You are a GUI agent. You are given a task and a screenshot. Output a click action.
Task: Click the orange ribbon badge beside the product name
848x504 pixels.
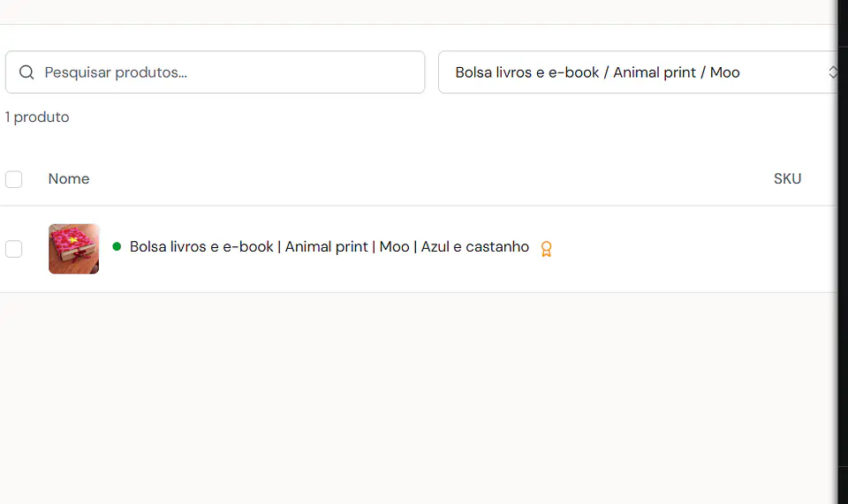coord(546,249)
